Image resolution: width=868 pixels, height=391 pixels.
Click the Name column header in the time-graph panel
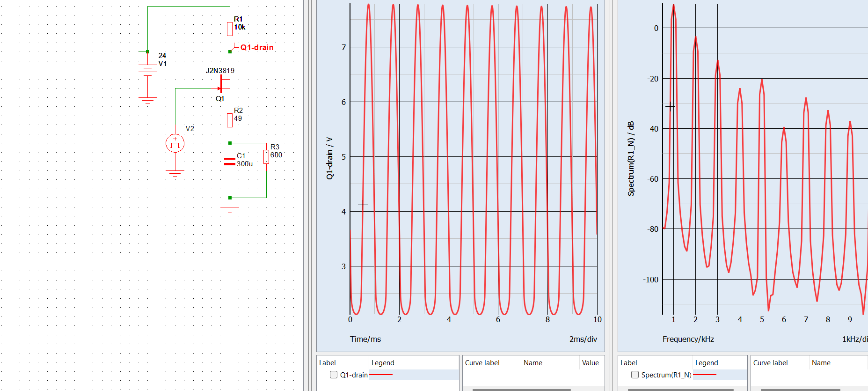click(x=533, y=363)
